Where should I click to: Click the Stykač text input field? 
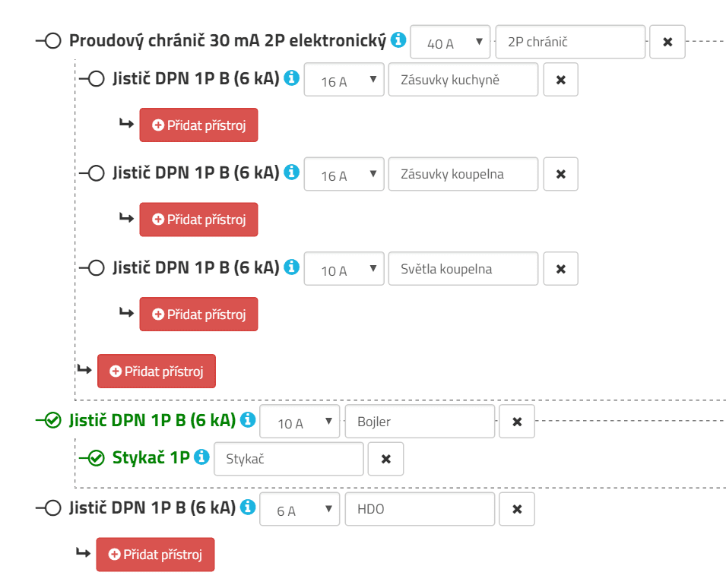pos(288,459)
